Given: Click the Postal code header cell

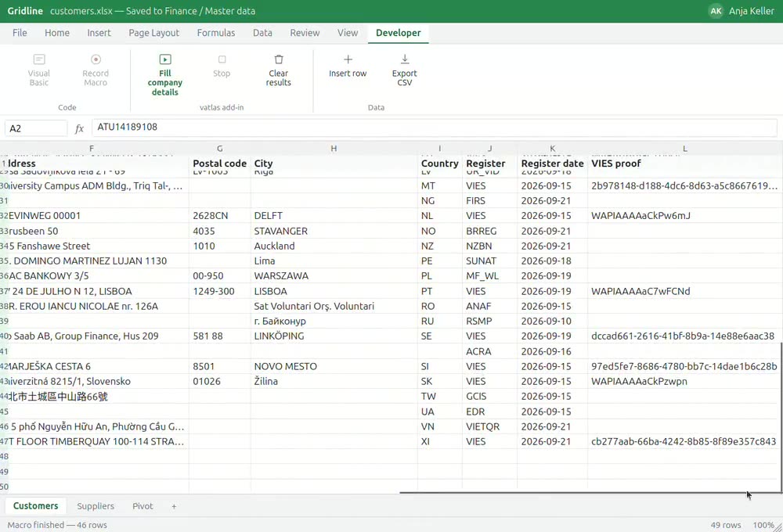Looking at the screenshot, I should (x=220, y=164).
